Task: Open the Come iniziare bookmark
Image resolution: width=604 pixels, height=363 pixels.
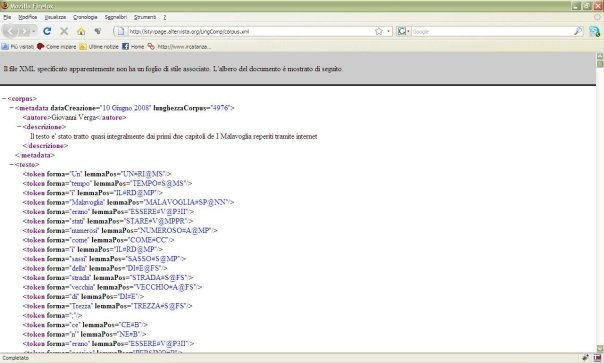Action: (57, 47)
